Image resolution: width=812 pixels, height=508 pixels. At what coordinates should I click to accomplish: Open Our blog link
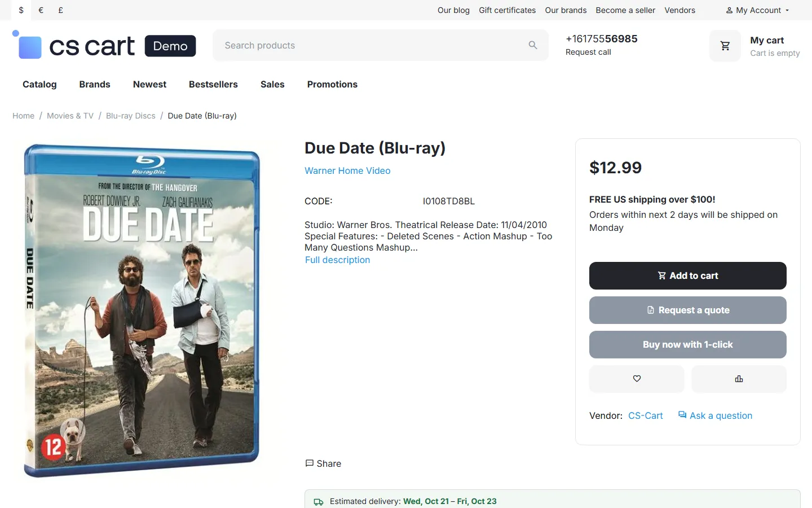tap(453, 10)
